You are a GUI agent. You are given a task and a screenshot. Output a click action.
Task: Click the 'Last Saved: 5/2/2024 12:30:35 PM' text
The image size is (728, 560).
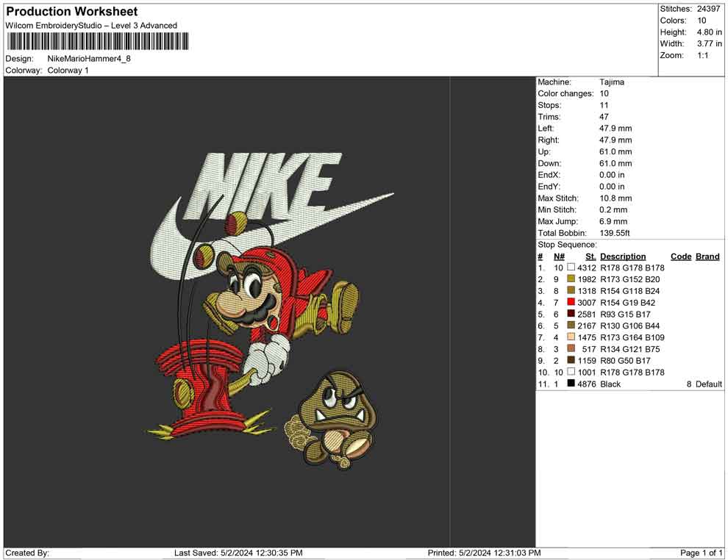tap(238, 553)
